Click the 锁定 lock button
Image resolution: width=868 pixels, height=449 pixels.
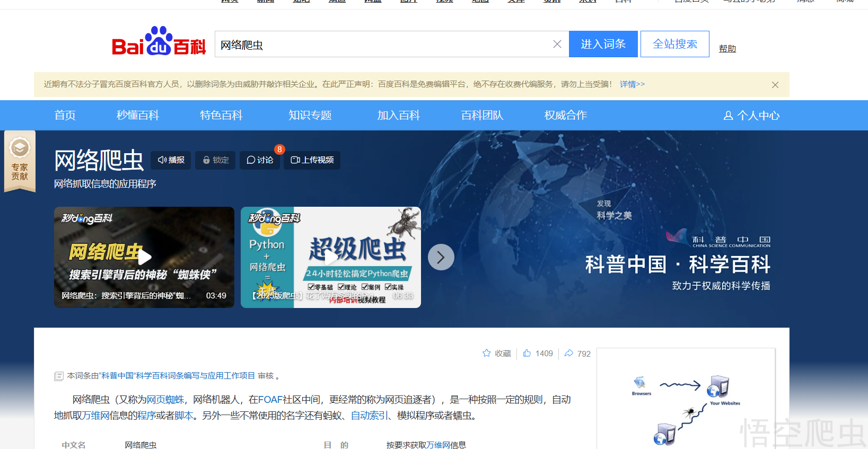pyautogui.click(x=216, y=160)
